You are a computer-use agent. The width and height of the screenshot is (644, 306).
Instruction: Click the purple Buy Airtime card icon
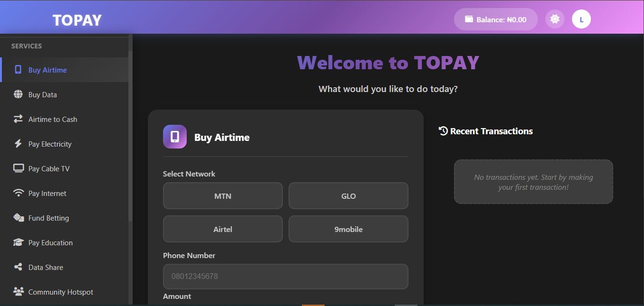pos(175,137)
